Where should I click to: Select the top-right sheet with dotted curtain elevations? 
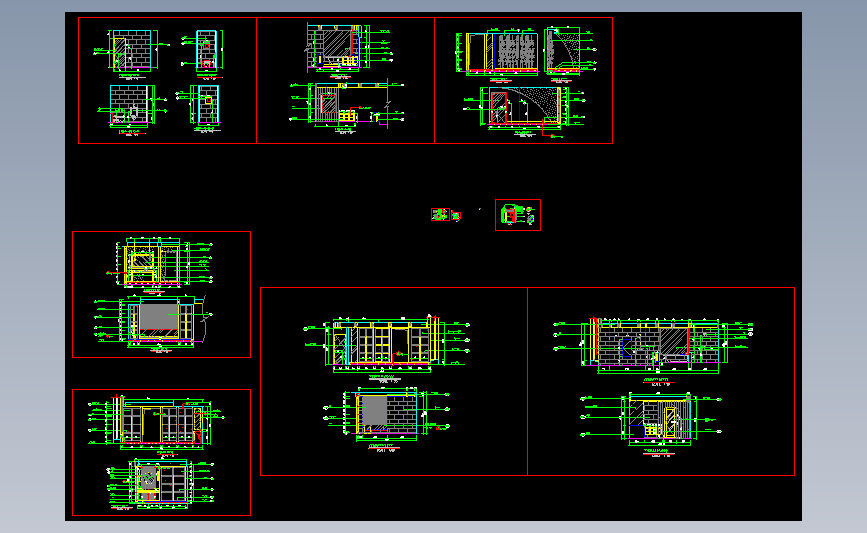[x=524, y=81]
